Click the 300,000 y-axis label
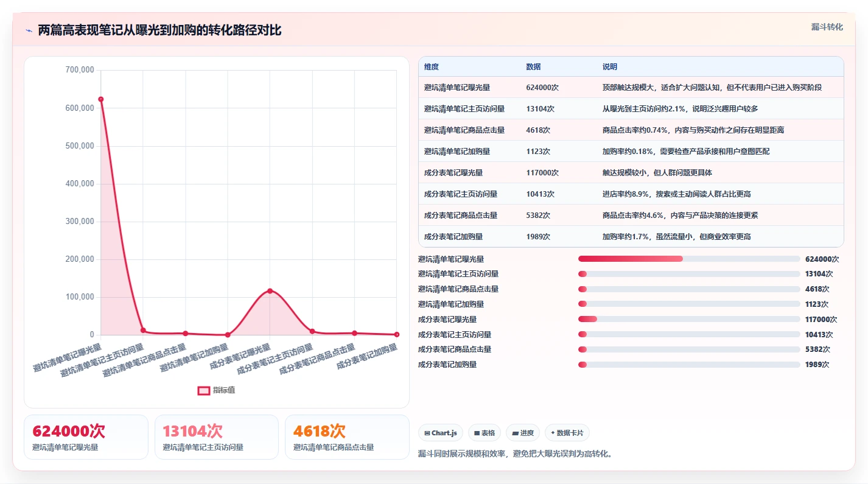The image size is (868, 484). [80, 222]
